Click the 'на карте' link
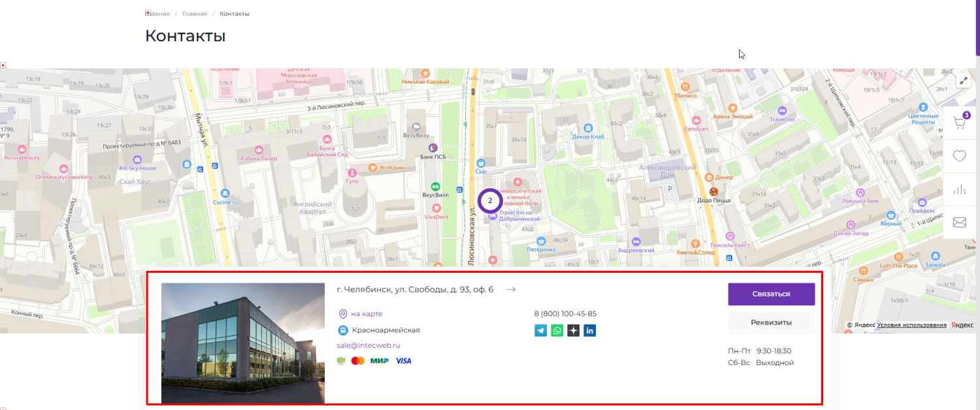Image resolution: width=980 pixels, height=410 pixels. 366,314
